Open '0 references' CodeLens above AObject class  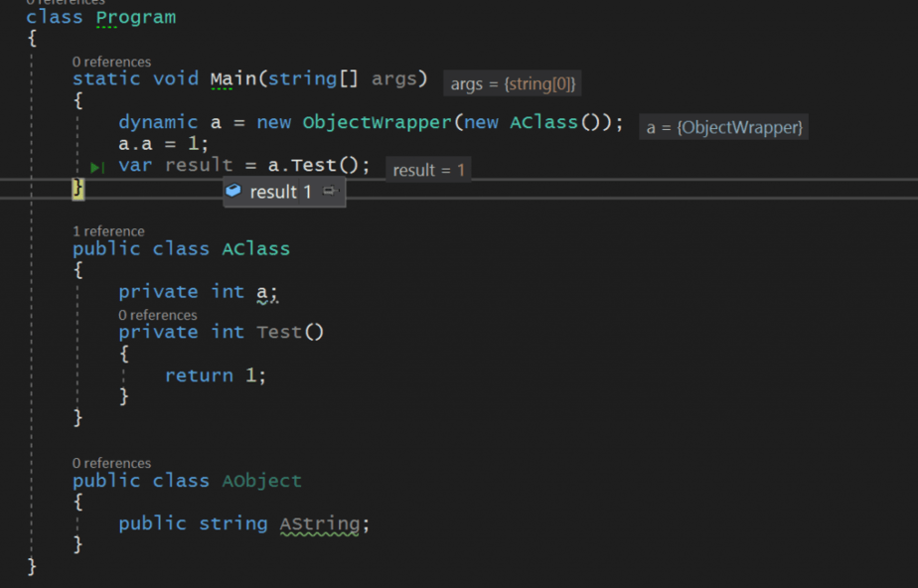pyautogui.click(x=111, y=463)
